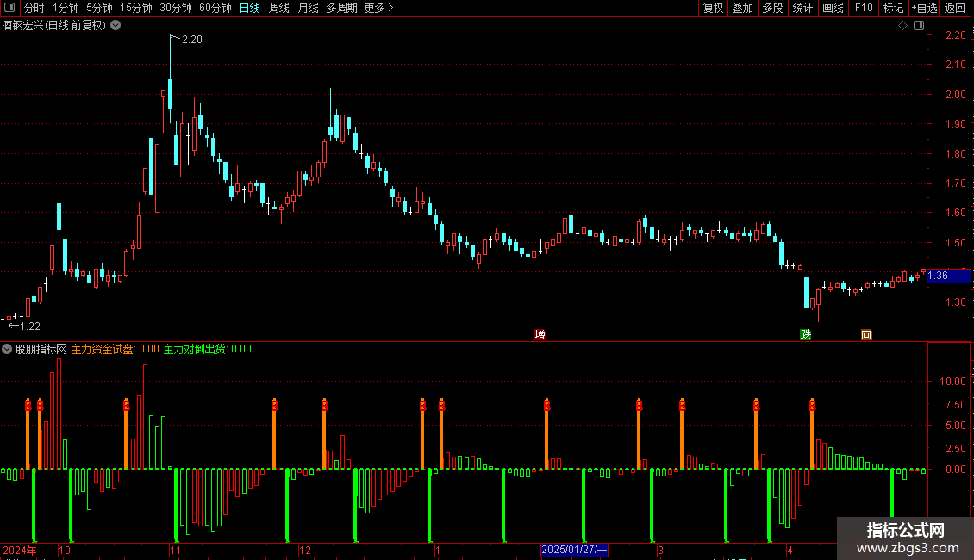The width and height of the screenshot is (974, 560).
Task: Switch to 分时 view
Action: pos(34,8)
